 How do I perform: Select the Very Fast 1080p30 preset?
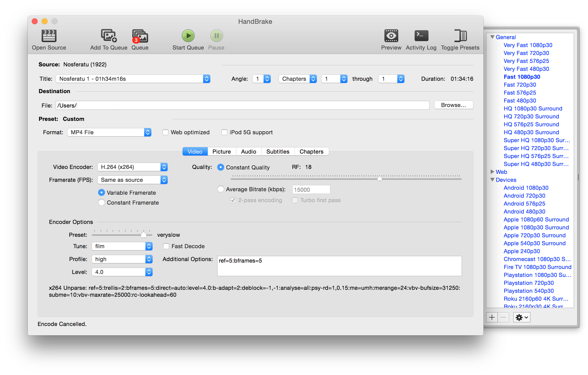pos(528,45)
